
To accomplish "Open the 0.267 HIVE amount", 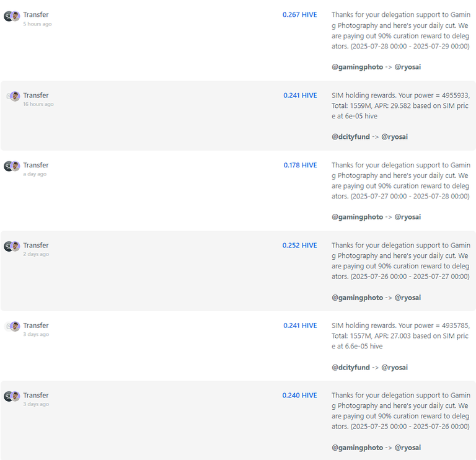I will click(299, 15).
